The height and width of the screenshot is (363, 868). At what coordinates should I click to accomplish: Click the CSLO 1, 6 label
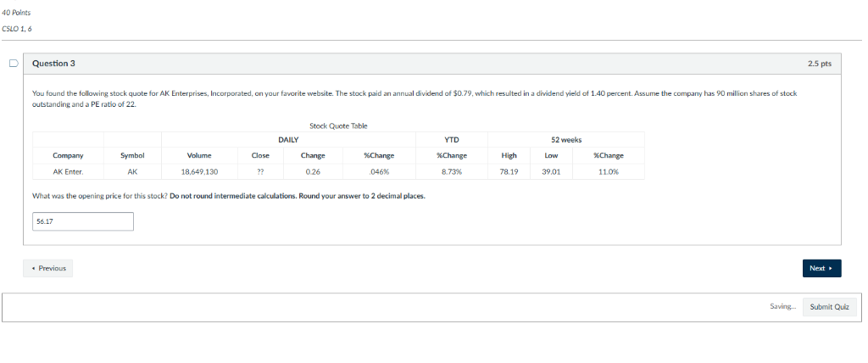17,29
